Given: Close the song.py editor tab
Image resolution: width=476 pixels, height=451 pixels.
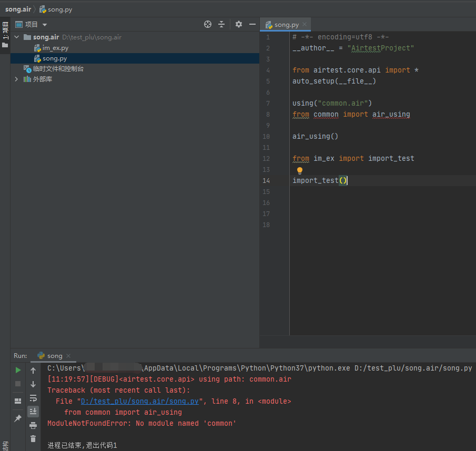Looking at the screenshot, I should pyautogui.click(x=305, y=24).
